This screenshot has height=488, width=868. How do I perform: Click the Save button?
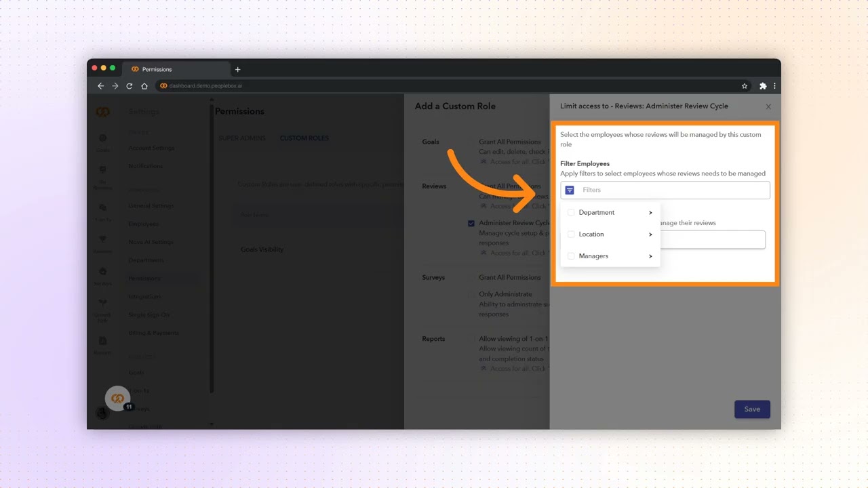(x=752, y=409)
